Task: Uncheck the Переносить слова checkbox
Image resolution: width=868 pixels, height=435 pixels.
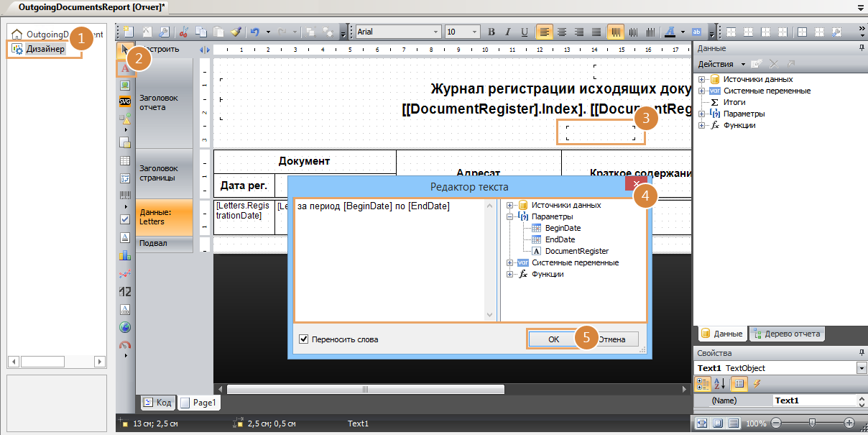Action: [304, 339]
